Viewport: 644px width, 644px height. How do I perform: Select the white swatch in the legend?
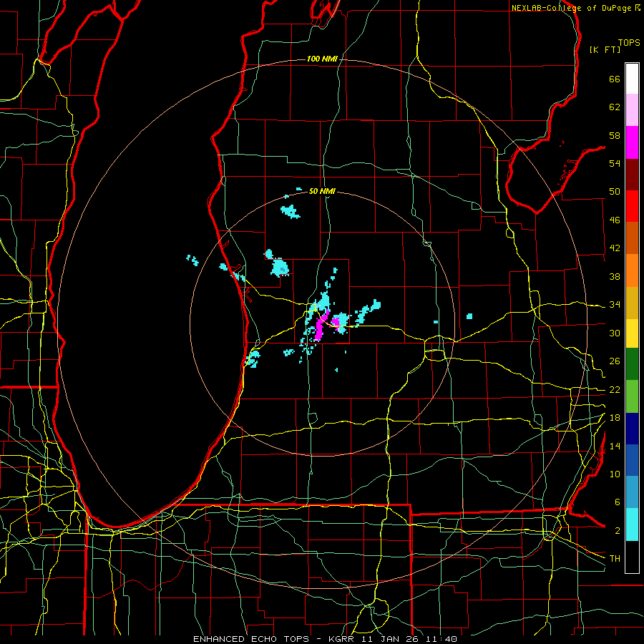[632, 79]
